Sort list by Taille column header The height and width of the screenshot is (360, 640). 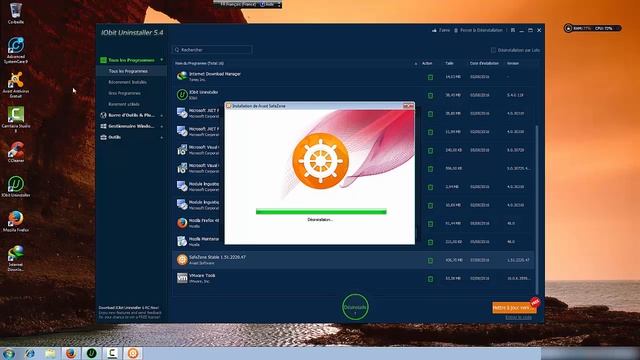click(x=449, y=63)
